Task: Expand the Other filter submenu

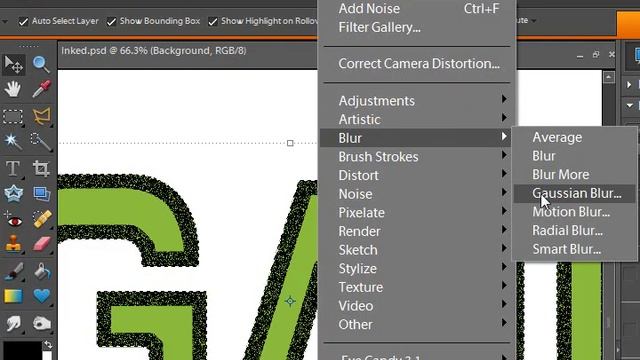Action: click(417, 324)
